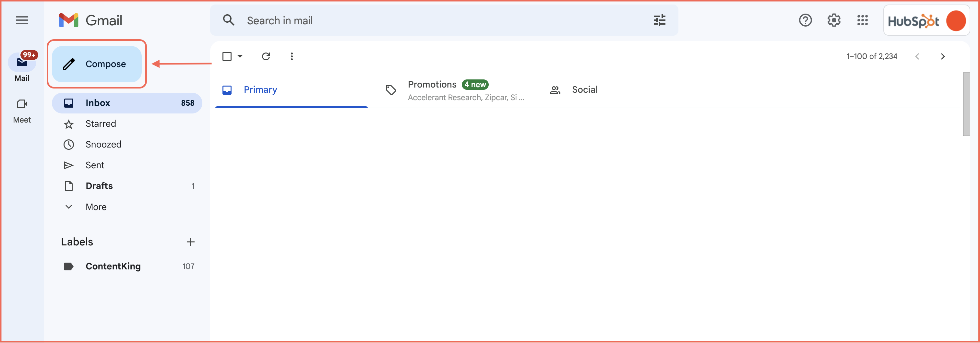The width and height of the screenshot is (980, 343).
Task: Open the ContentKing label
Action: pos(113,266)
